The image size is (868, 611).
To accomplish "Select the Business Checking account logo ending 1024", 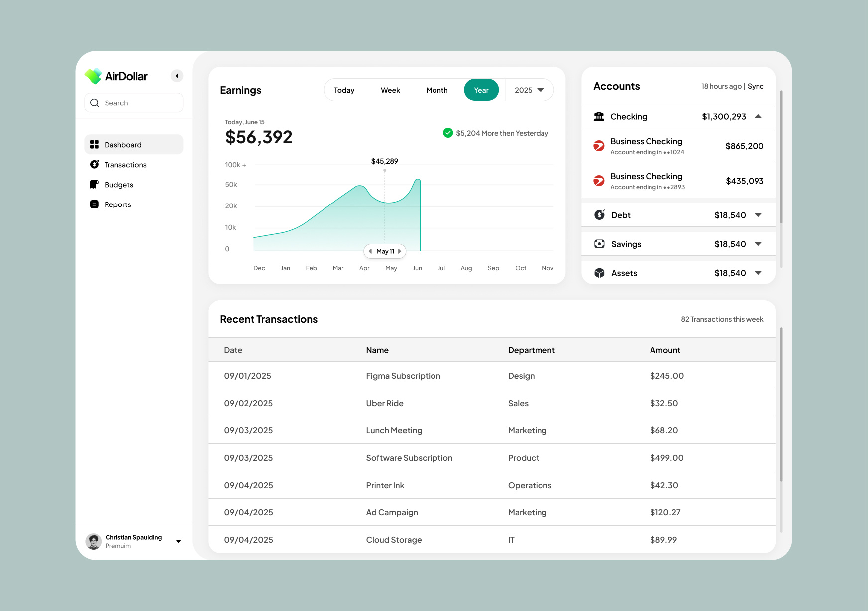I will [x=598, y=146].
